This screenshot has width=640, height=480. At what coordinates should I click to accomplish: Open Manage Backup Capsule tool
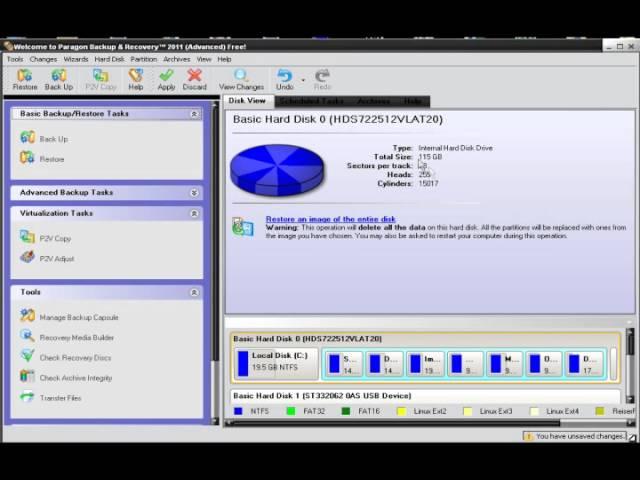click(69, 316)
